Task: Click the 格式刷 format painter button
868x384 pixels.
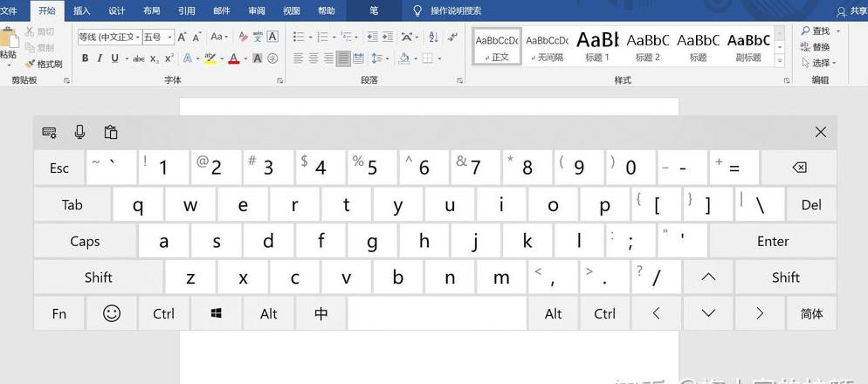Action: [44, 65]
